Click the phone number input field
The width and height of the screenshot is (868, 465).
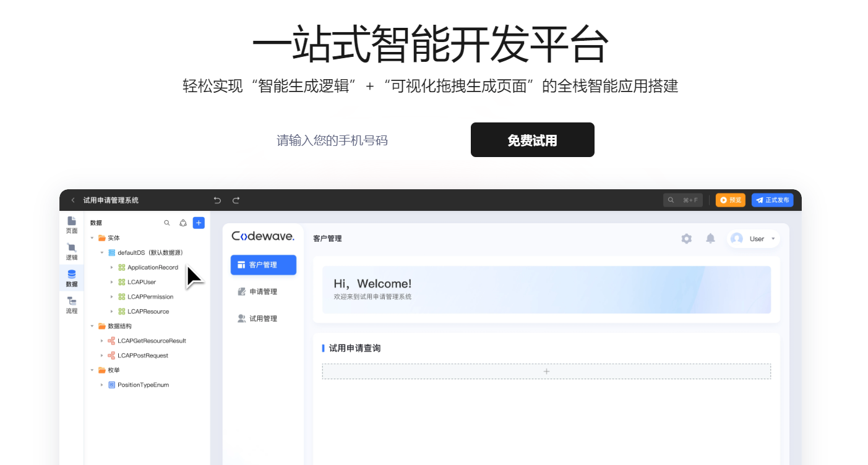point(367,140)
